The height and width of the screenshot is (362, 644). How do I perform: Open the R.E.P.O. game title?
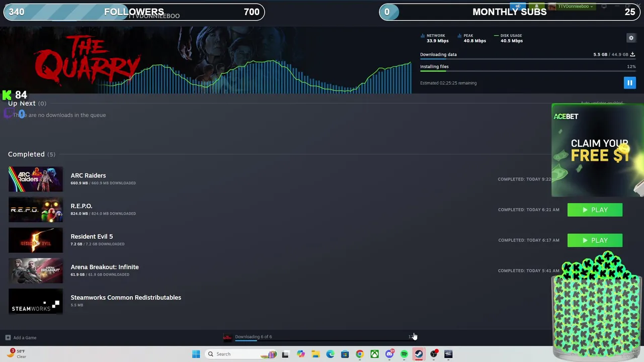point(82,206)
